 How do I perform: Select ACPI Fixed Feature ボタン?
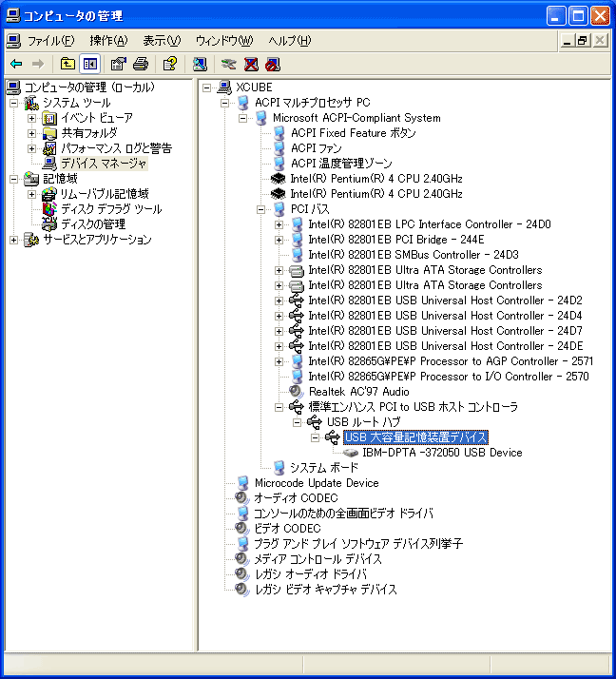coord(354,133)
